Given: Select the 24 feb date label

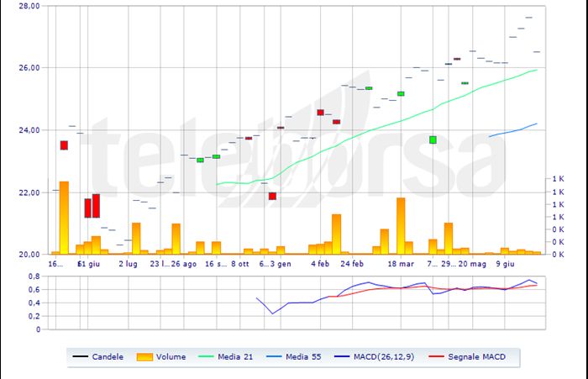Looking at the screenshot, I should 352,264.
